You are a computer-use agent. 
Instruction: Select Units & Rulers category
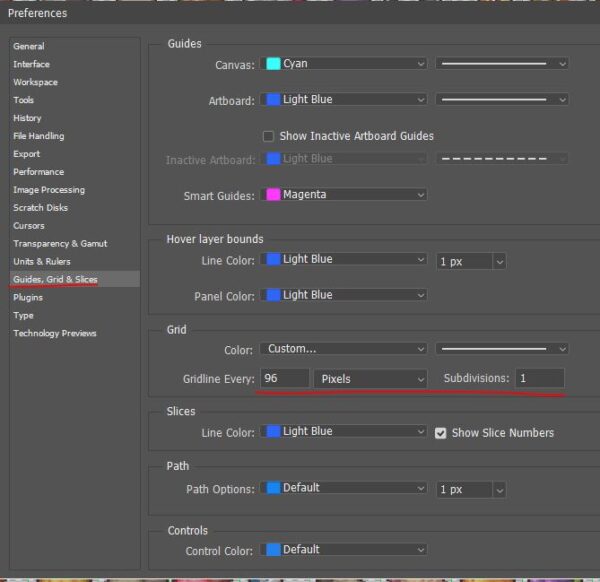click(x=42, y=262)
